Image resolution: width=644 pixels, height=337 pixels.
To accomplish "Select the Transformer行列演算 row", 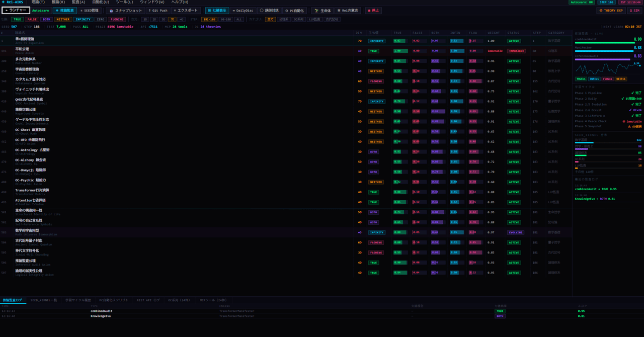I will pos(286,192).
